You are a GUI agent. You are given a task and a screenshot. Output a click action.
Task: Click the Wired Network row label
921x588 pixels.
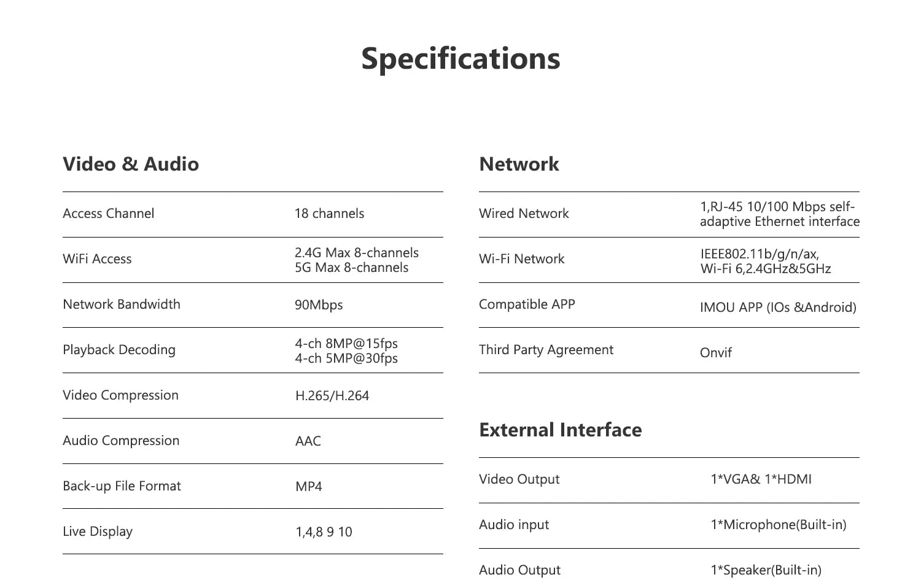click(x=524, y=214)
